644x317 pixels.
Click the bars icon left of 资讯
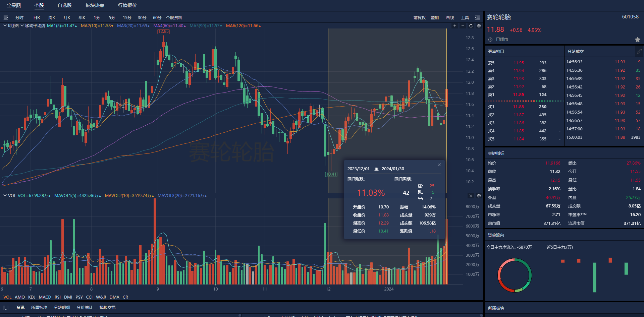[6, 308]
